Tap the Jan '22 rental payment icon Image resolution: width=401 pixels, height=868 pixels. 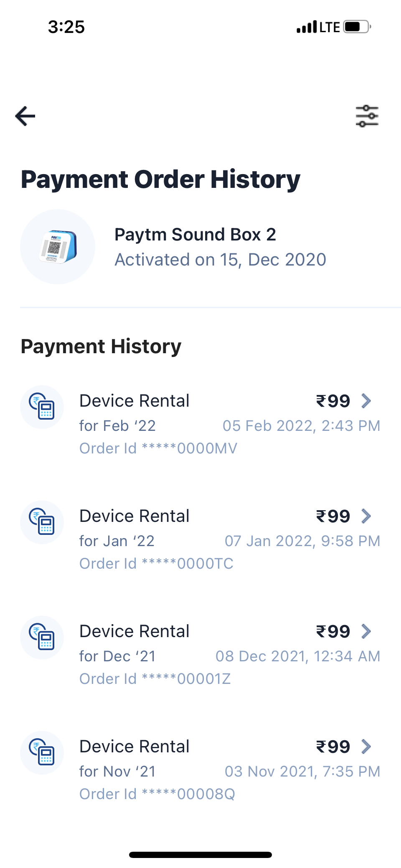point(42,522)
